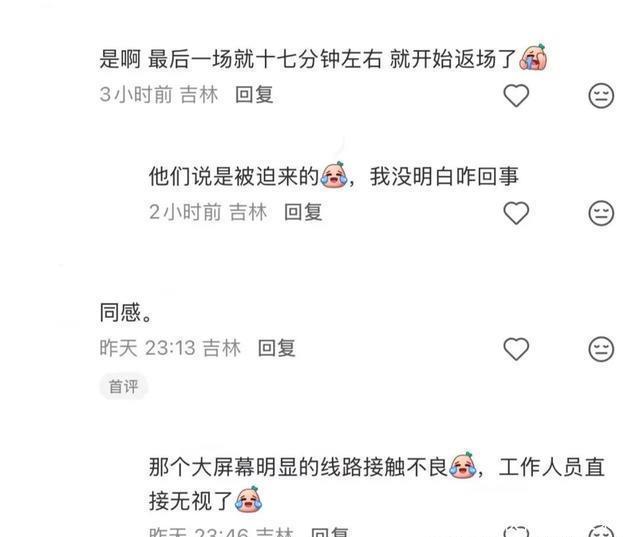Tap dislike face on 同感 comment

(601, 349)
